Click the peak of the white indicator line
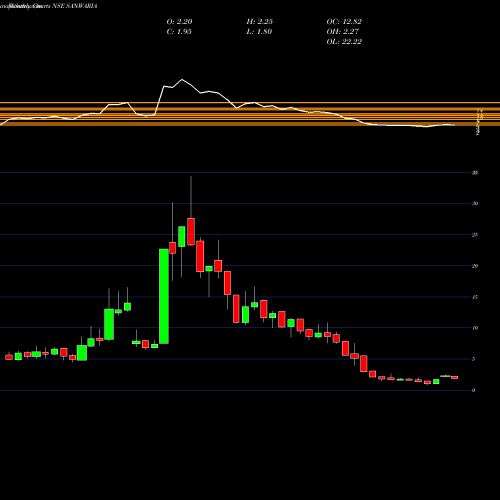Screen dimensions: 500x500 (182, 79)
